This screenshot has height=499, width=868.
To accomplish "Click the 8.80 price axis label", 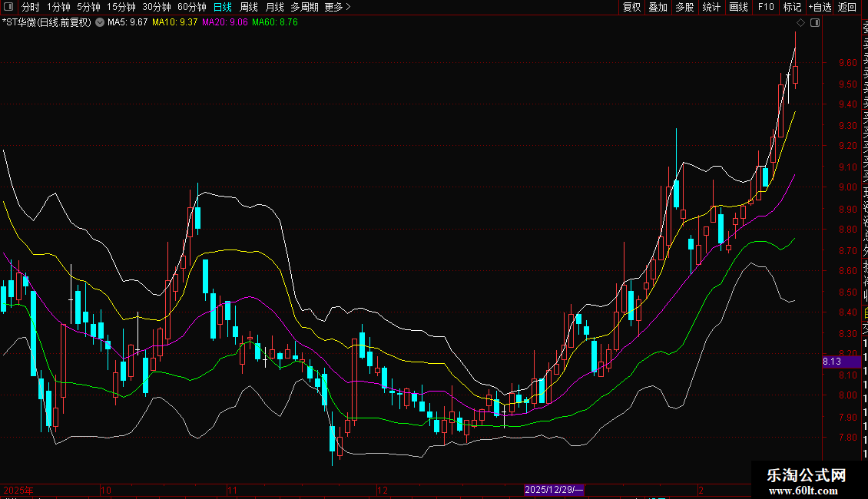I will pos(847,230).
